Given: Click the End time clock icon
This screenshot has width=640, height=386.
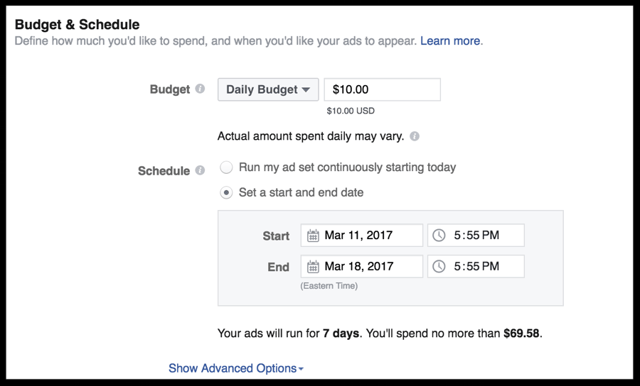Looking at the screenshot, I should tap(439, 266).
